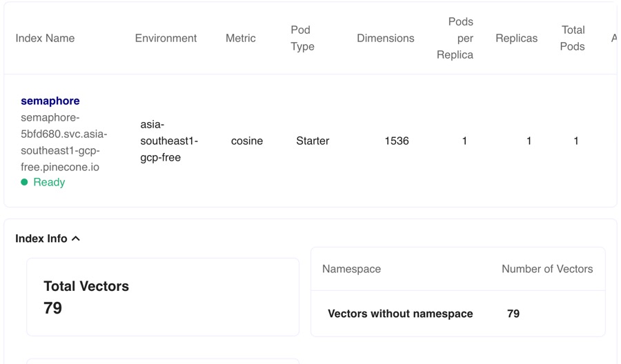Viewport: 621px width, 364px height.
Task: Click the Number of Vectors column header
Action: tap(547, 269)
